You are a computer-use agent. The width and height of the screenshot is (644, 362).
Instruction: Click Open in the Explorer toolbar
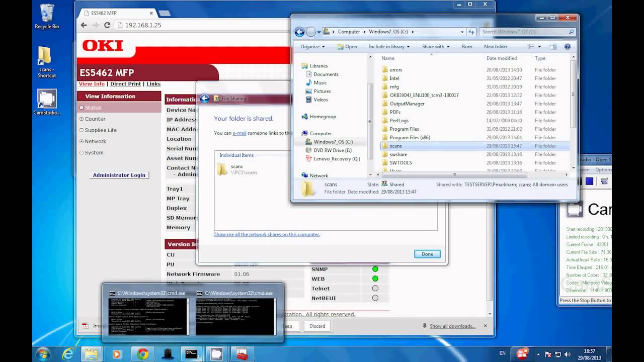coord(347,47)
